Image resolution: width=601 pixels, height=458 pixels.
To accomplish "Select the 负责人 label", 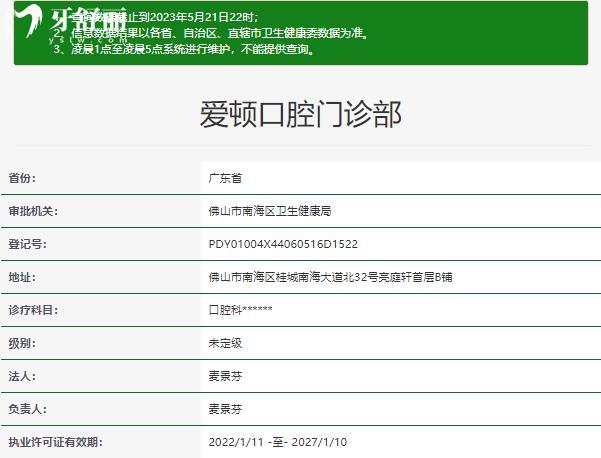I will click(28, 409).
